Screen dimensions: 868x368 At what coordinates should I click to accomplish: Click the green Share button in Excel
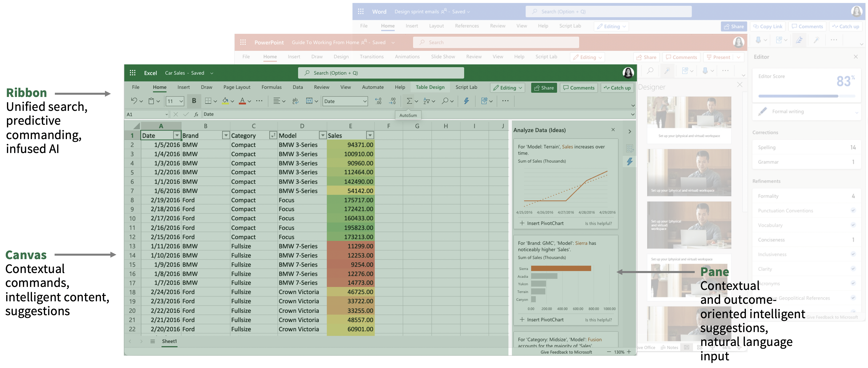coord(544,88)
